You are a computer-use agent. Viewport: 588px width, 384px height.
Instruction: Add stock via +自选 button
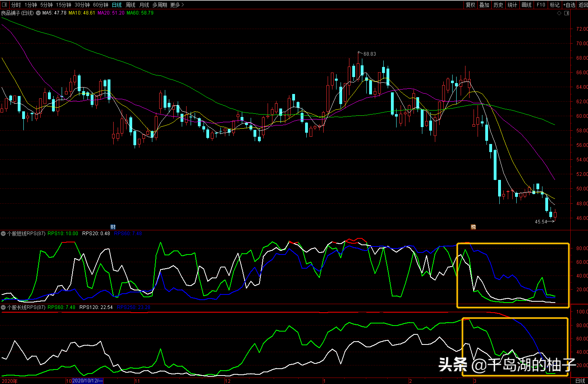[569, 5]
